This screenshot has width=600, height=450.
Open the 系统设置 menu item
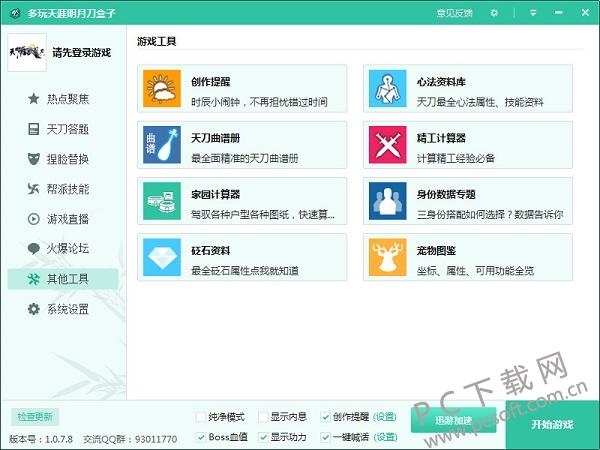(x=63, y=309)
